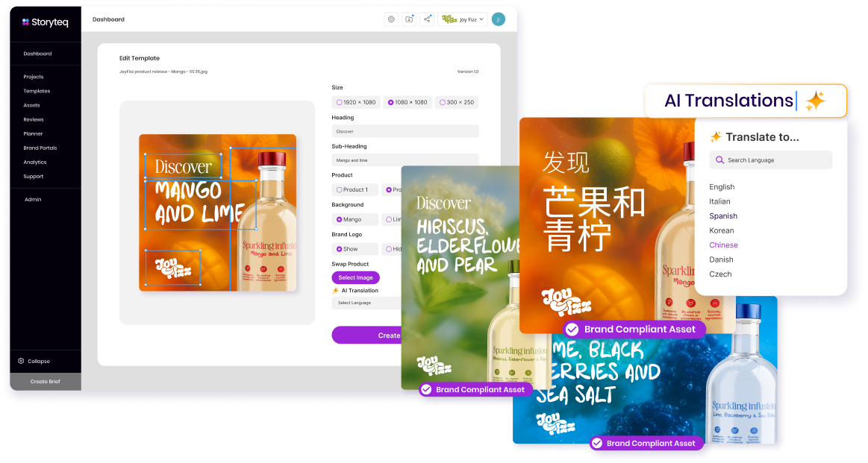
Task: Choose the Product 1 radio button
Action: coord(355,190)
